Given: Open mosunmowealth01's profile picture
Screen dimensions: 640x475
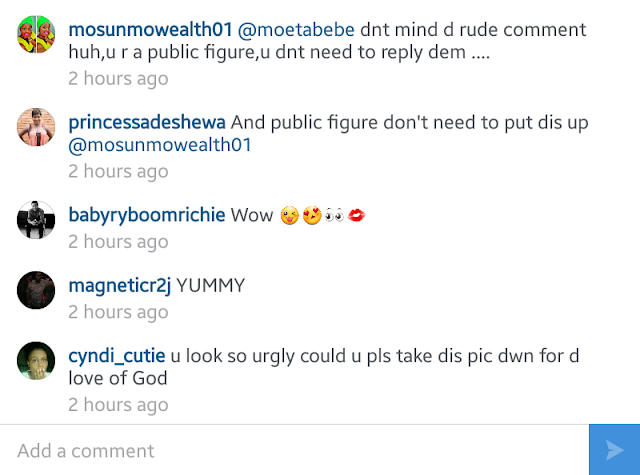Looking at the screenshot, I should click(x=36, y=34).
